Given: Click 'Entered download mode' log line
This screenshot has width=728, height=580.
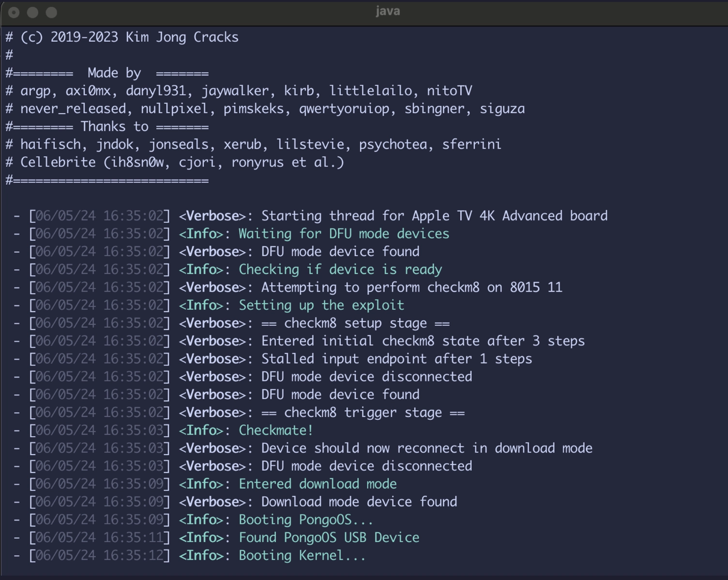Looking at the screenshot, I should [x=318, y=484].
